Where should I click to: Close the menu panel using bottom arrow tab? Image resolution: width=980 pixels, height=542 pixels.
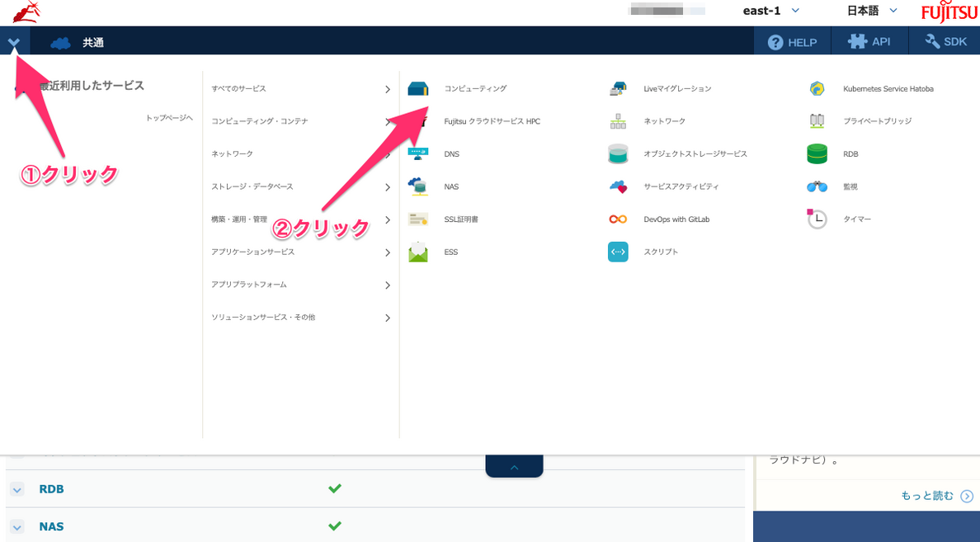[514, 467]
